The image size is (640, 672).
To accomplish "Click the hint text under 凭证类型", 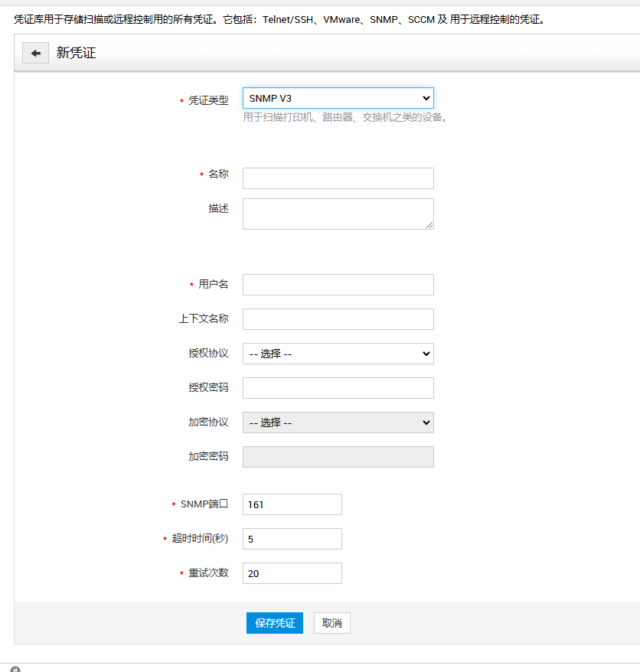I will [x=344, y=118].
